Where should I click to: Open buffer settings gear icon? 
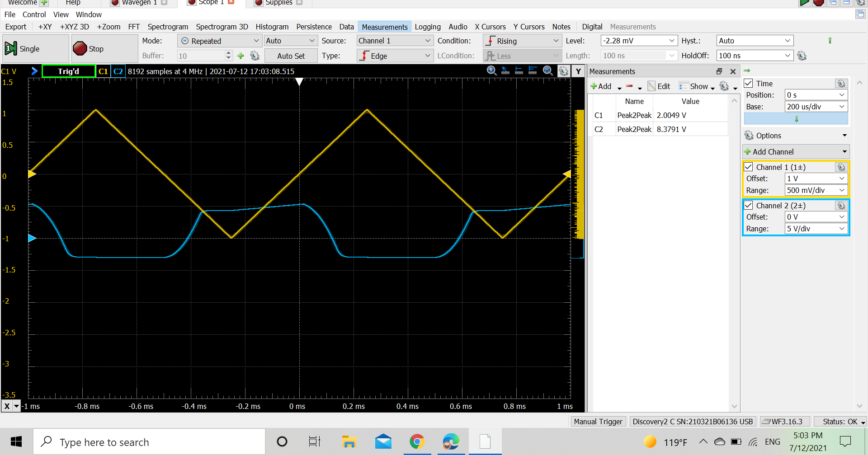coord(255,56)
